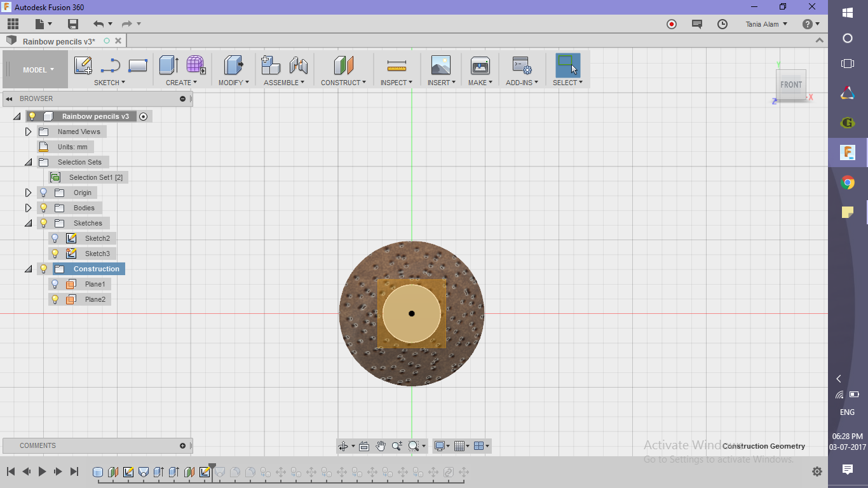The width and height of the screenshot is (868, 488).
Task: Open the MODIFY menu
Action: (x=234, y=83)
